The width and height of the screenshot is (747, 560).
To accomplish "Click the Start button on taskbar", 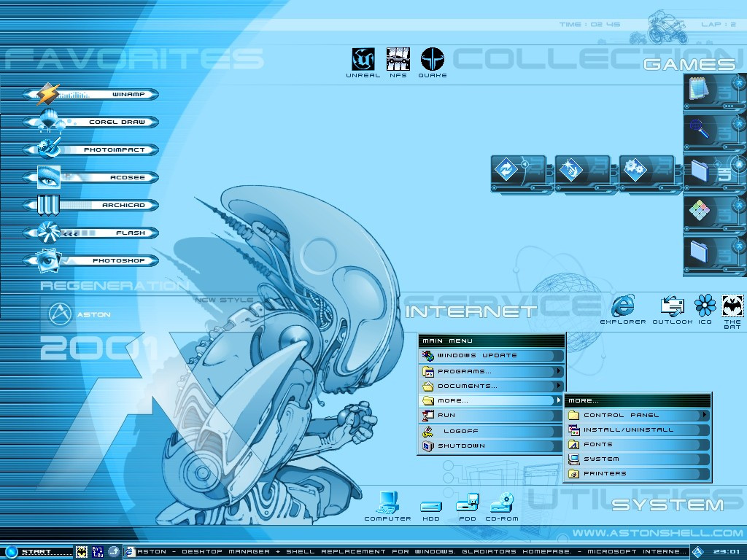I will 37,552.
